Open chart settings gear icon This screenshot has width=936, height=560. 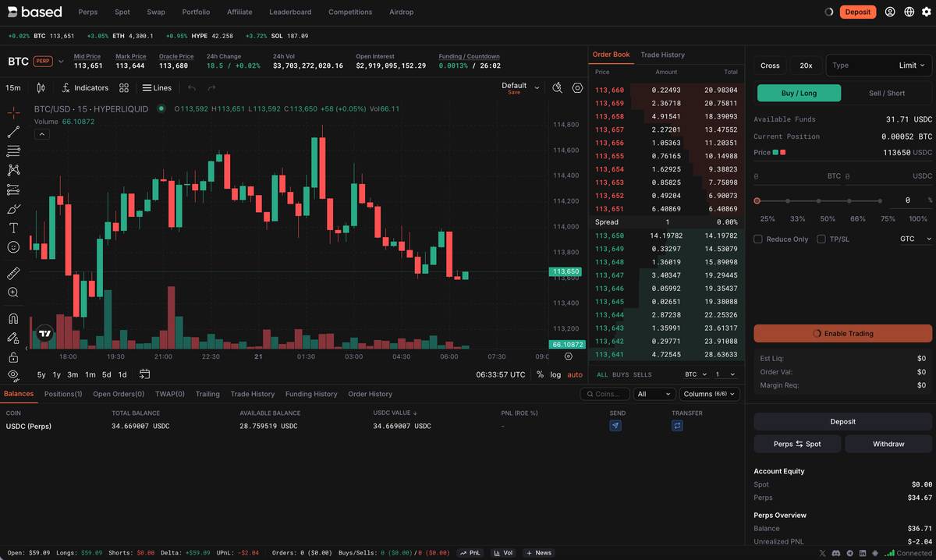click(x=577, y=88)
